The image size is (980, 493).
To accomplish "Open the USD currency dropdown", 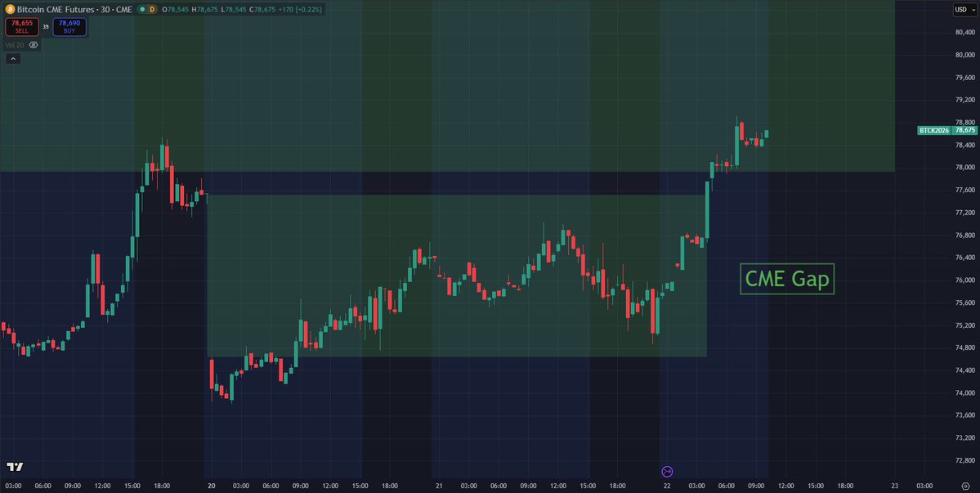I will (x=965, y=9).
